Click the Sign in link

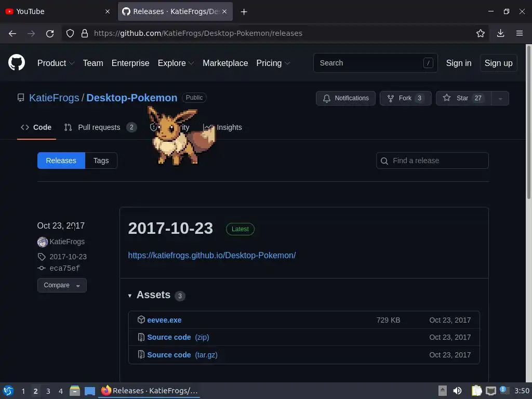click(458, 63)
